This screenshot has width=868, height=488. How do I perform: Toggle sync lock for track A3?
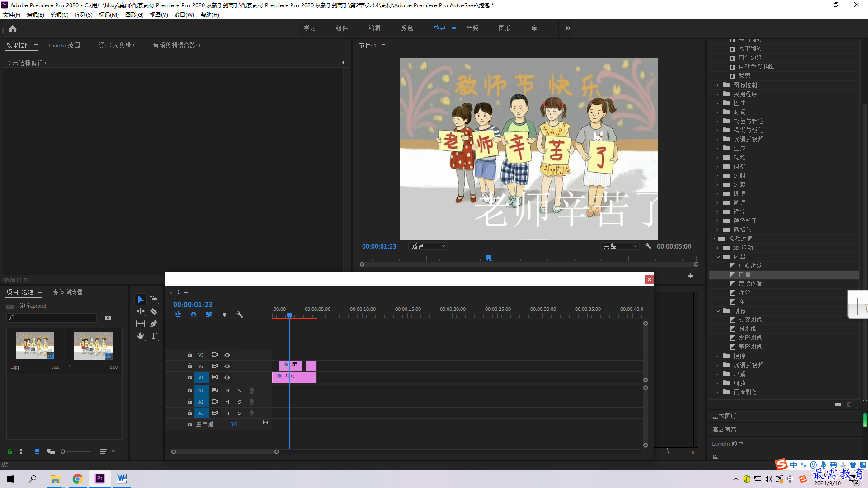[x=215, y=413]
